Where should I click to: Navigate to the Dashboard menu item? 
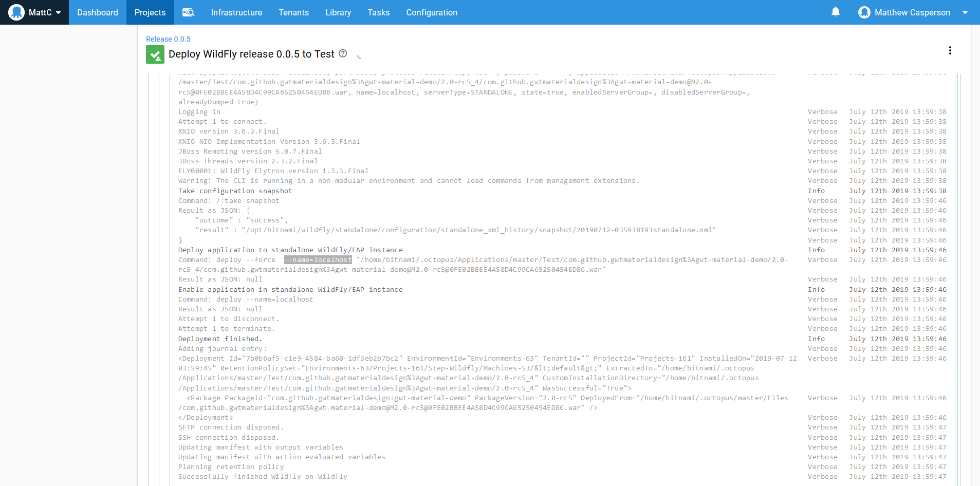coord(97,12)
